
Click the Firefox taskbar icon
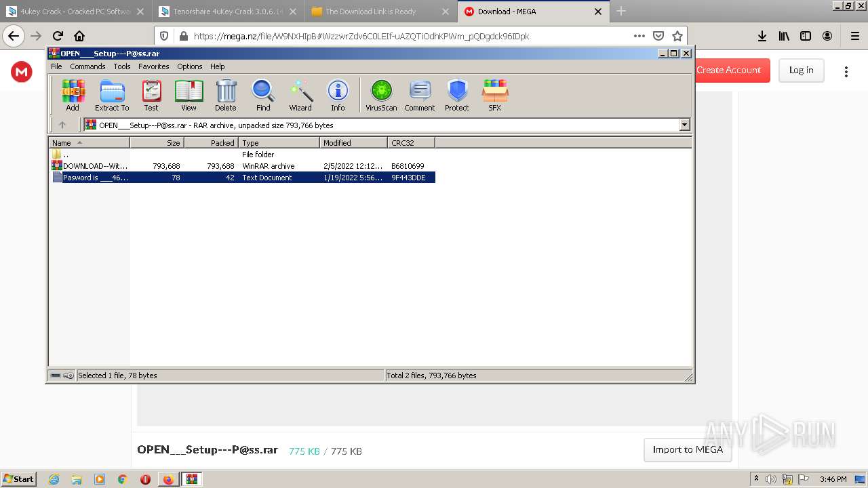click(x=168, y=479)
